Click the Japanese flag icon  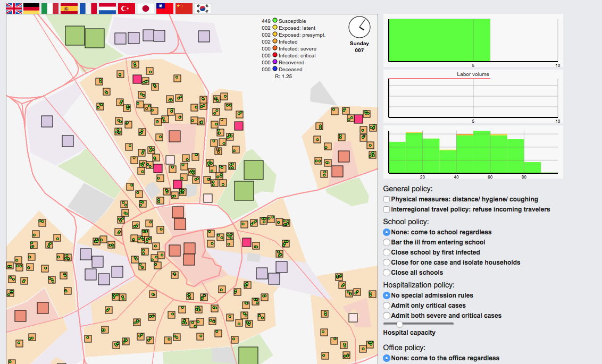(145, 8)
